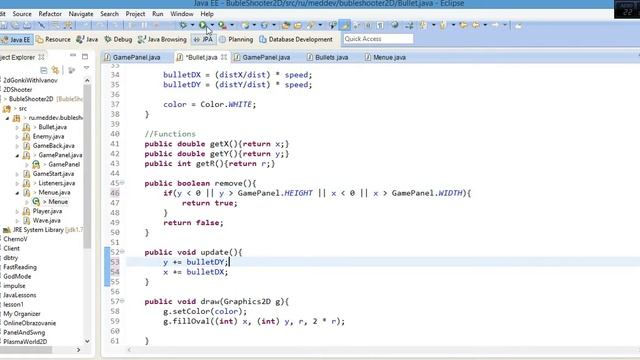Select Enemy.java in Project Explorer
Image resolution: width=640 pixels, height=360 pixels.
[48, 136]
